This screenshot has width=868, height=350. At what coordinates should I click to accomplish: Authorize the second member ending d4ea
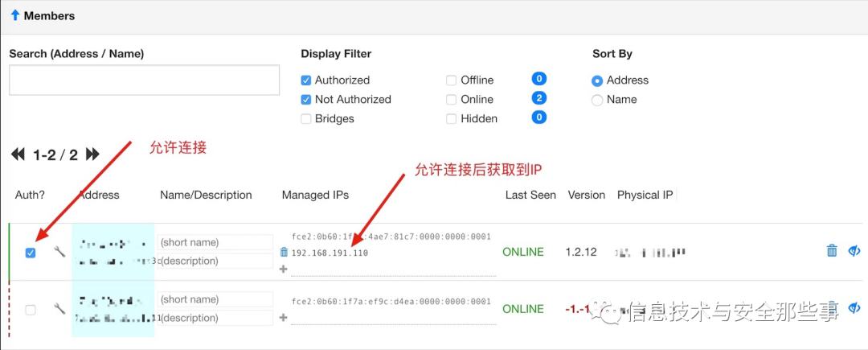[x=31, y=310]
